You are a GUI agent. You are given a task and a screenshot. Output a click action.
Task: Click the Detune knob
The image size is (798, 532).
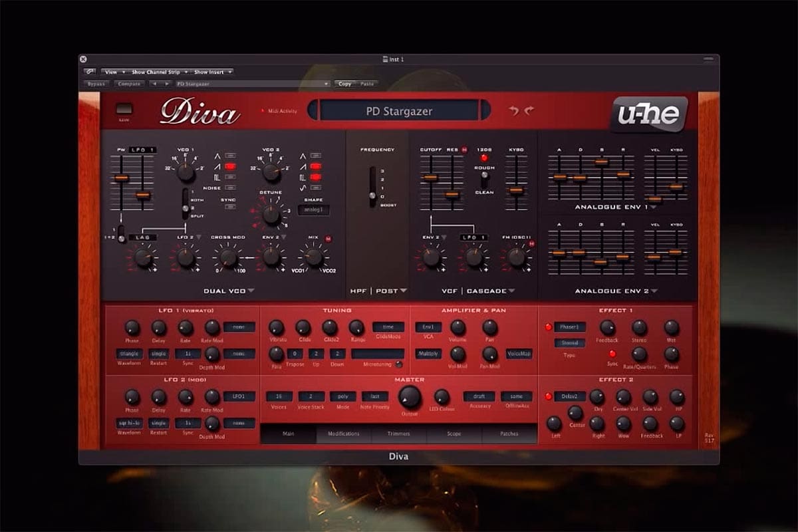tap(271, 215)
